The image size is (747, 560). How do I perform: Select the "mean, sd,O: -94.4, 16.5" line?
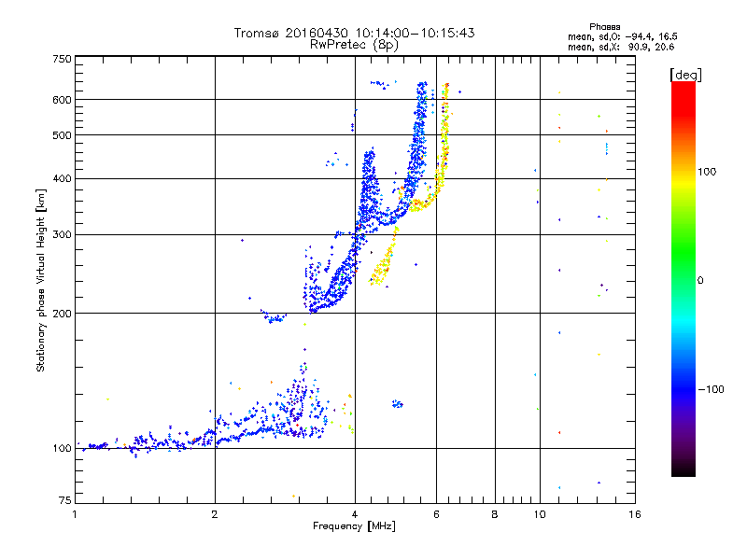coord(623,37)
